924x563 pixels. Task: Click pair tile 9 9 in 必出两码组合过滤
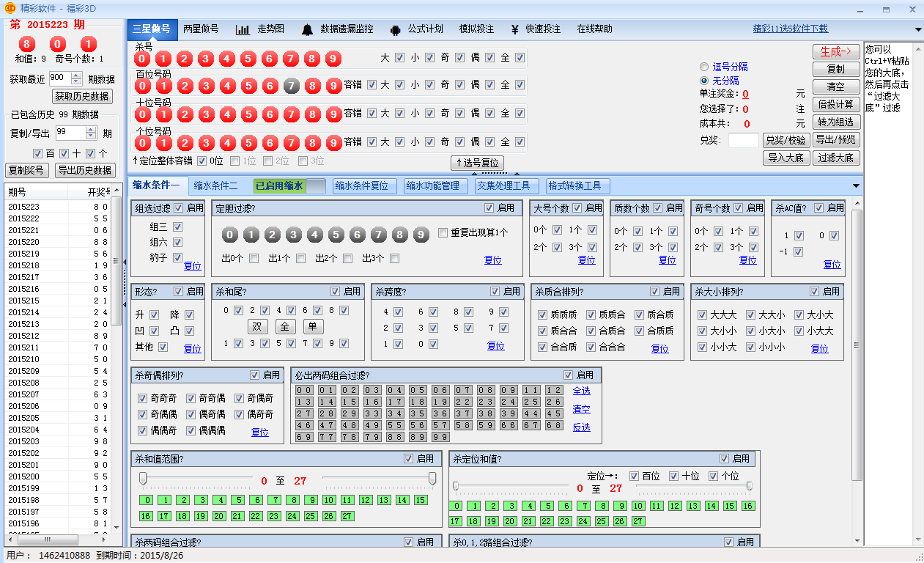pyautogui.click(x=440, y=437)
